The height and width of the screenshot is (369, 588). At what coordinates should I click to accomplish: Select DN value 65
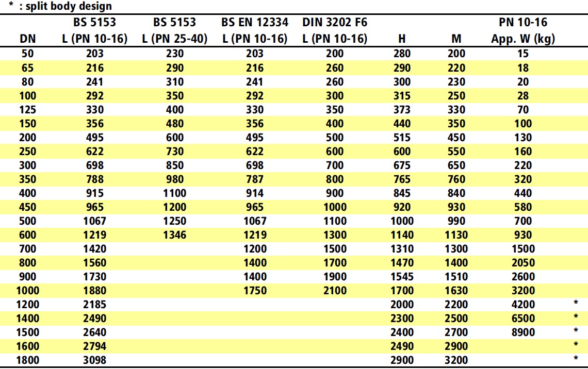(x=28, y=68)
